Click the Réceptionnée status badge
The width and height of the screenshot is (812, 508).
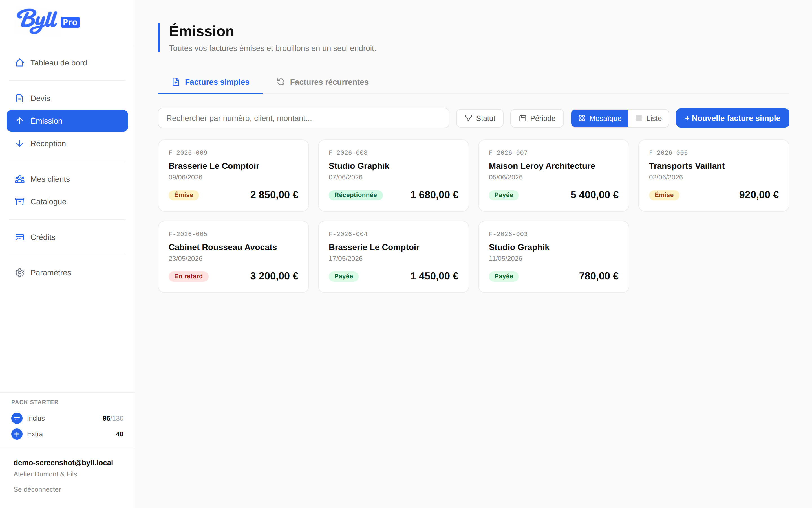coord(355,195)
